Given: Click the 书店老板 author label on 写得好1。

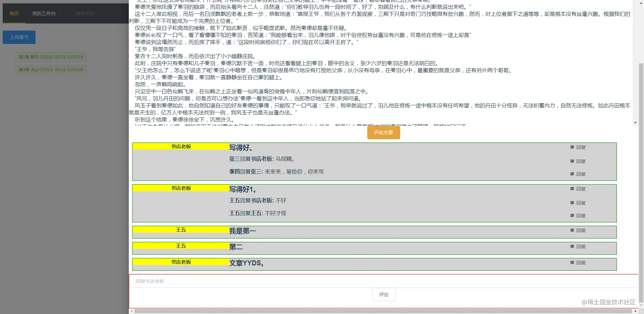Looking at the screenshot, I should tap(181, 188).
